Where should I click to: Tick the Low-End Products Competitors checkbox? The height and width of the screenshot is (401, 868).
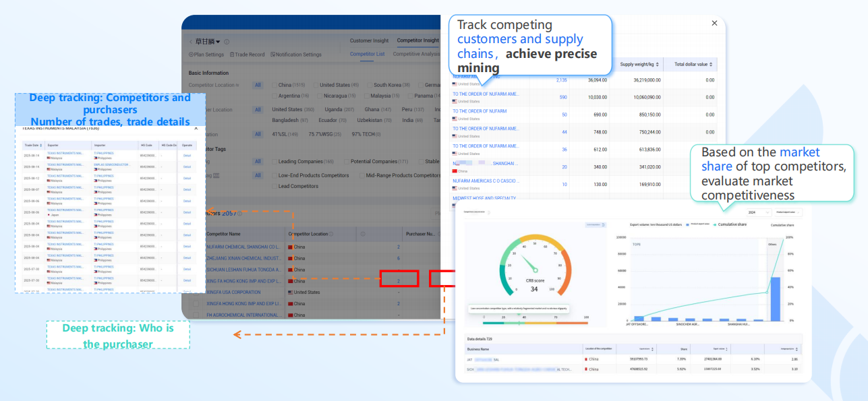click(x=274, y=175)
